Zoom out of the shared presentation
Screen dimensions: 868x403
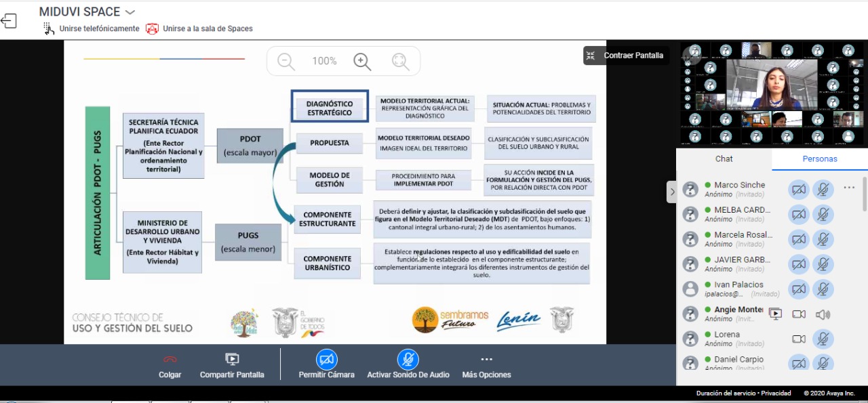point(286,62)
